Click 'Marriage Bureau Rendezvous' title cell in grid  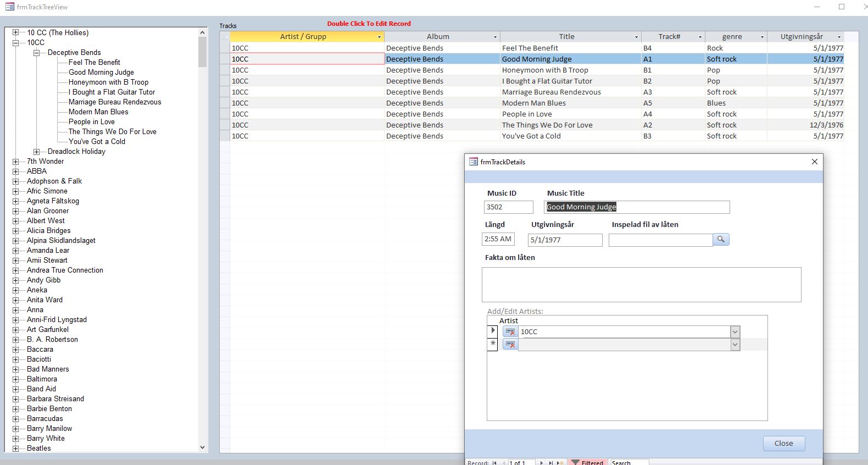pos(570,92)
